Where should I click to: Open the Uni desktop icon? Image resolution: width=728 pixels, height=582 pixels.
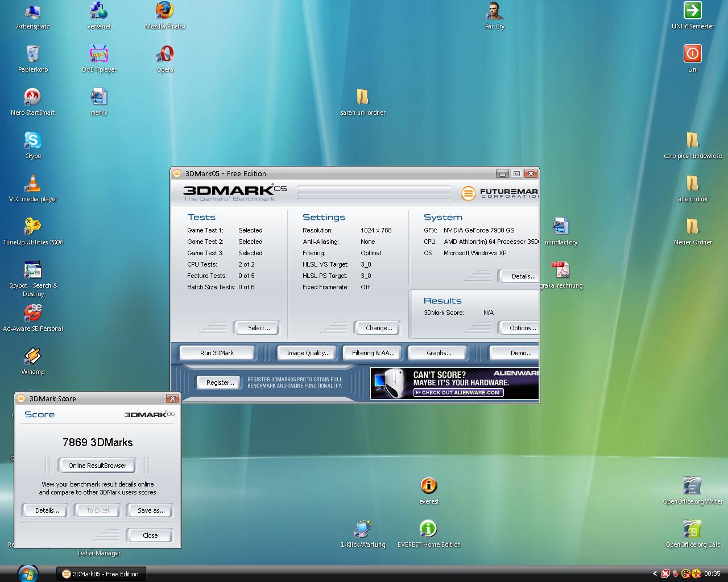[x=693, y=60]
